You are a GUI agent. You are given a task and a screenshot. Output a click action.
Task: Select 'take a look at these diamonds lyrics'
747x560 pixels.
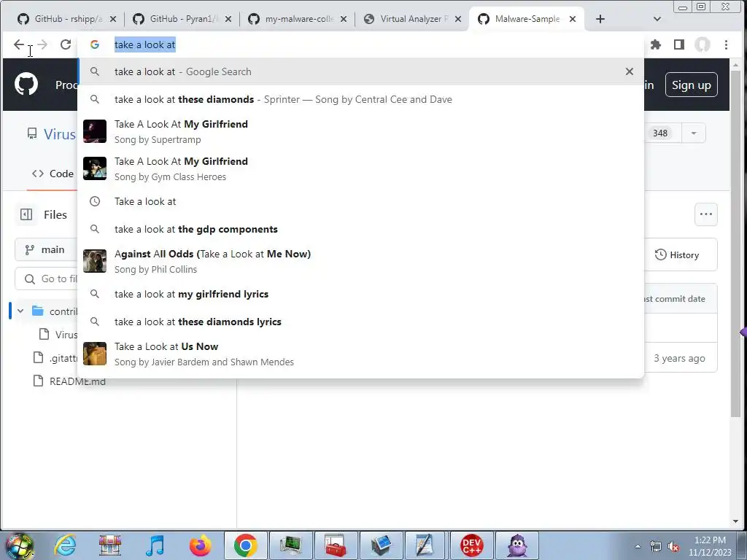(360, 322)
